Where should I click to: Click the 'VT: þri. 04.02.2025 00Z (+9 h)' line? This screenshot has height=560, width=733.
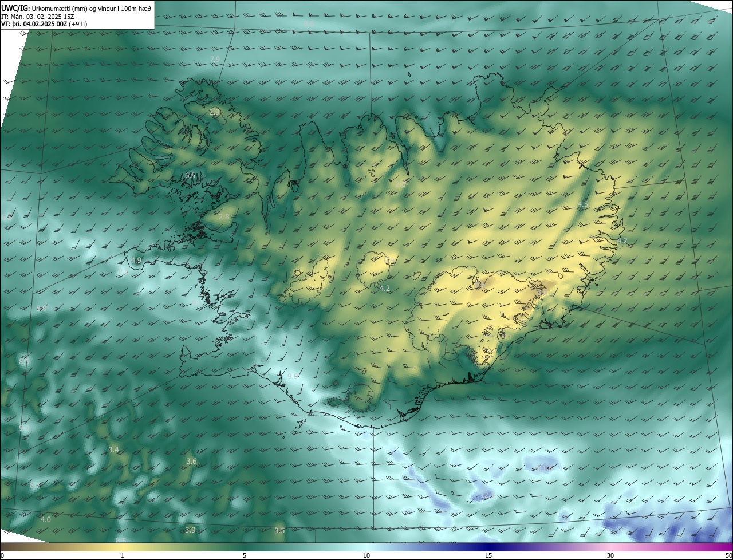pyautogui.click(x=43, y=25)
